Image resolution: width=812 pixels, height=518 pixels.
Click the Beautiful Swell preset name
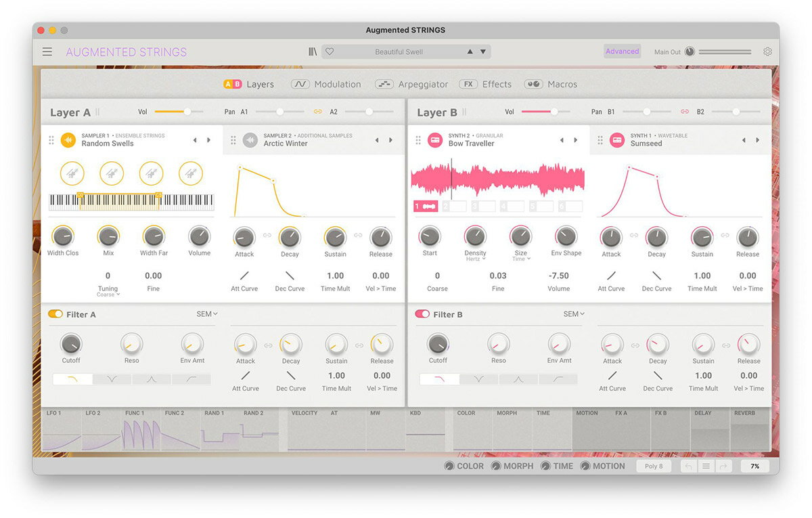tap(399, 51)
